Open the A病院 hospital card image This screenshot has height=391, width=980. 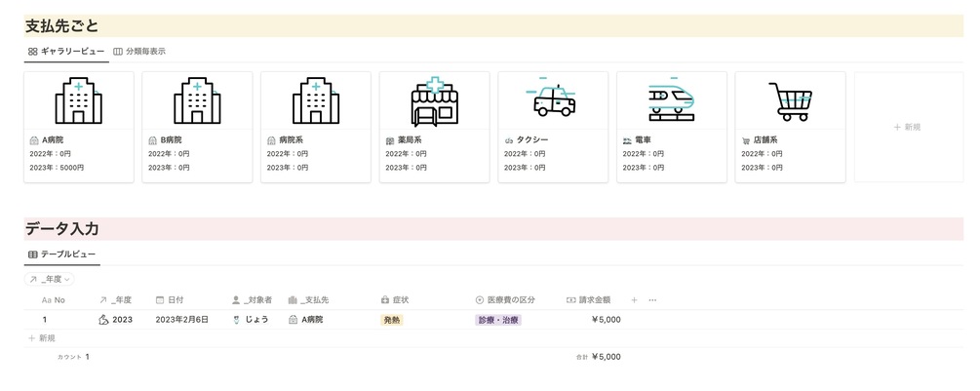coord(79,100)
